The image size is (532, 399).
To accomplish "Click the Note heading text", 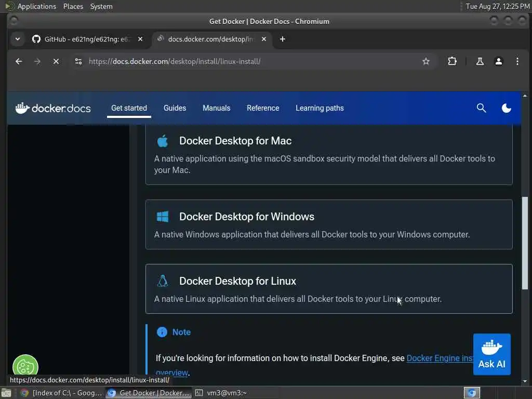I will pyautogui.click(x=181, y=332).
